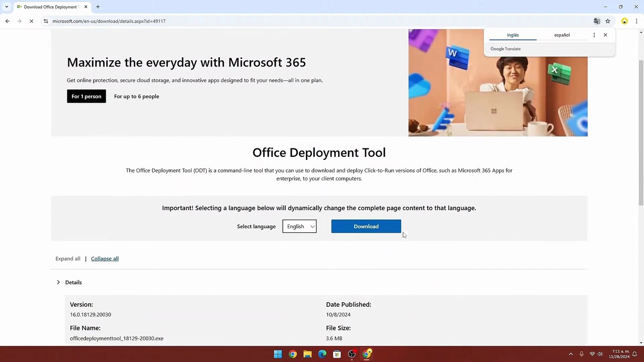The height and width of the screenshot is (362, 644).
Task: Open a new tab with plus icon
Action: [98, 7]
